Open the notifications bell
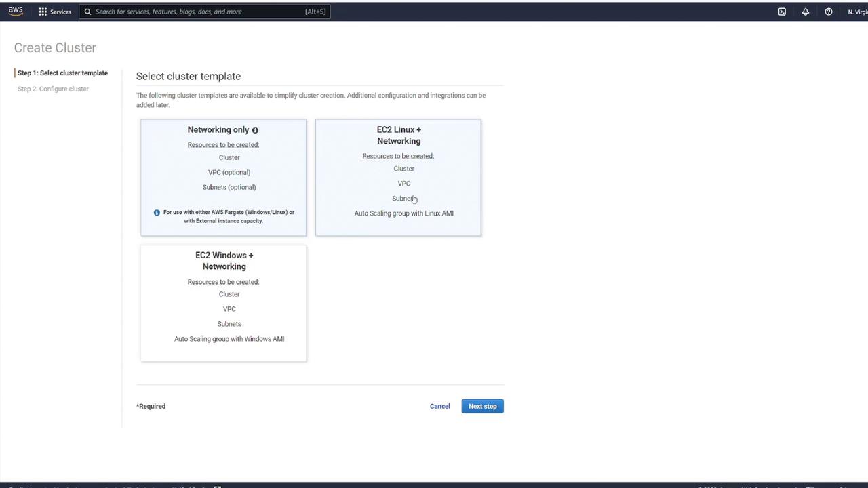This screenshot has width=868, height=488. [806, 12]
